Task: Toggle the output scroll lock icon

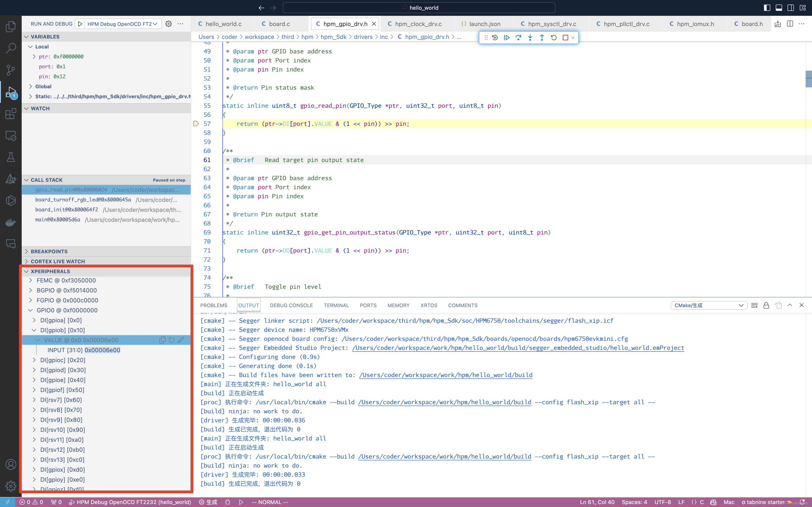Action: pos(766,305)
